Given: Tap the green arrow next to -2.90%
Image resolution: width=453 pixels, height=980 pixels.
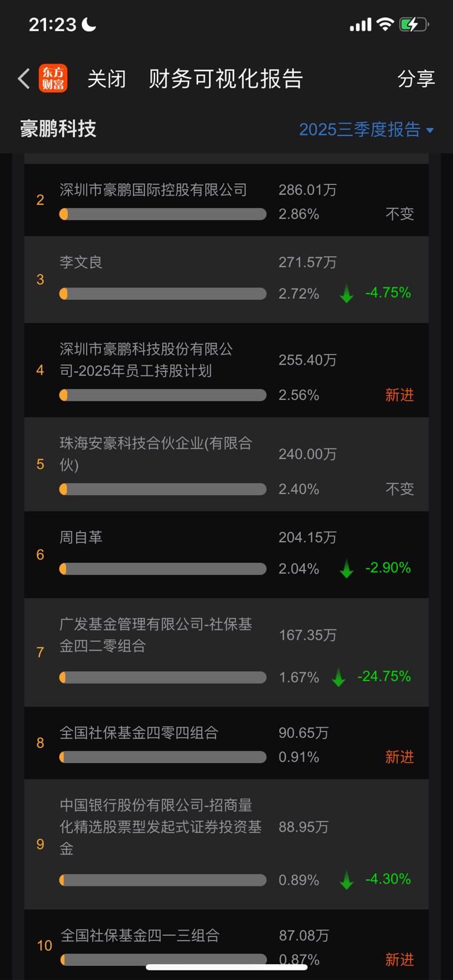Looking at the screenshot, I should click(347, 569).
